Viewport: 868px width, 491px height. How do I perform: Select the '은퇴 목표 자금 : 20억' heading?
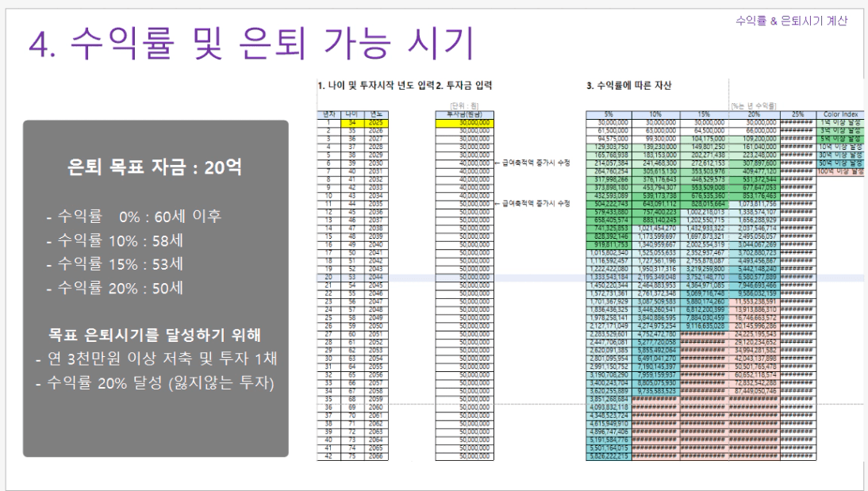coord(155,167)
